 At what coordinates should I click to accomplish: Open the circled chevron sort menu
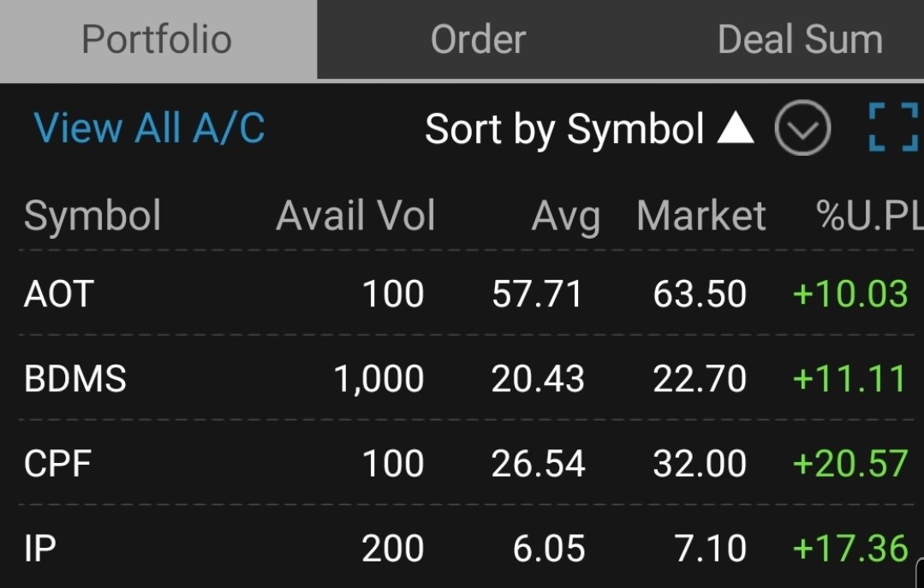(x=802, y=128)
